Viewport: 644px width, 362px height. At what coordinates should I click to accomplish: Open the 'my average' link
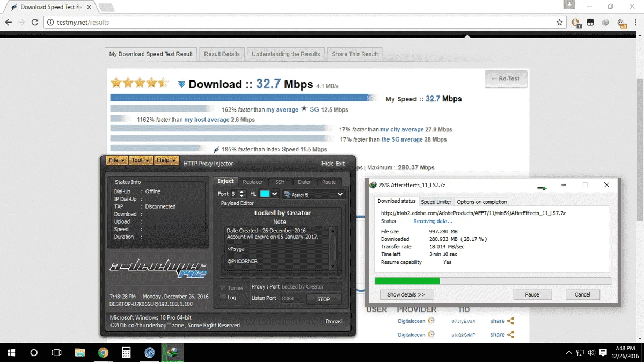click(x=282, y=109)
